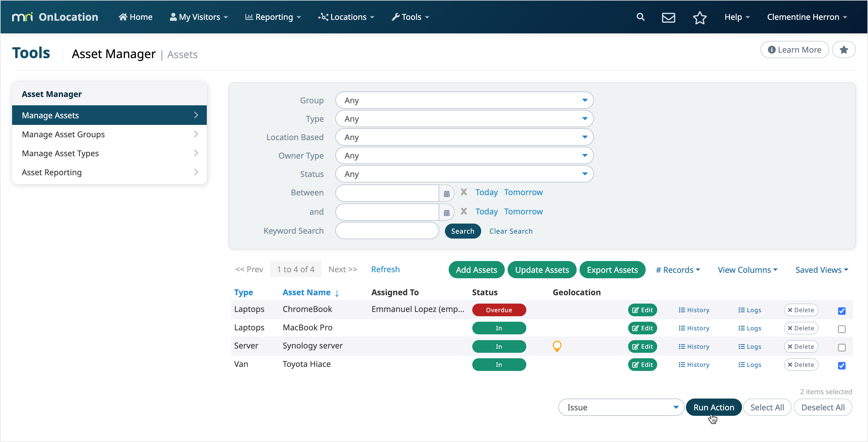Image resolution: width=868 pixels, height=442 pixels.
Task: Delete the MacBook Pro asset
Action: [x=801, y=328]
